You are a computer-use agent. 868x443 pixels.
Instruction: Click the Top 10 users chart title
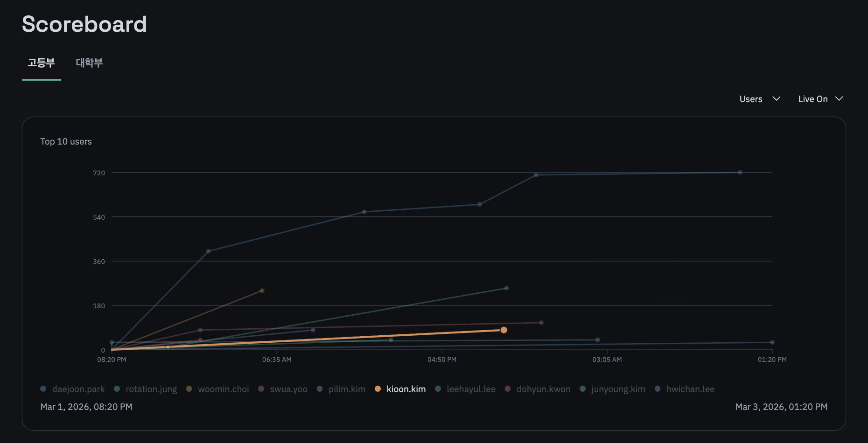pyautogui.click(x=66, y=141)
